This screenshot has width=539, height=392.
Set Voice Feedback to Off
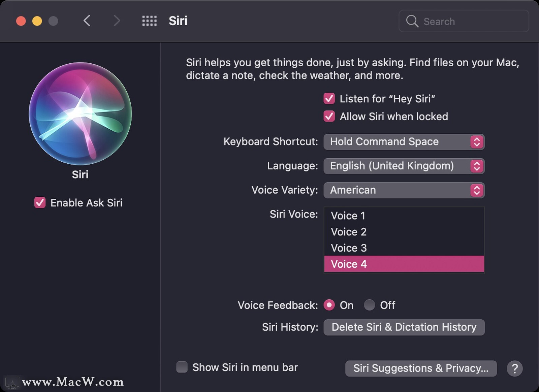tap(370, 305)
